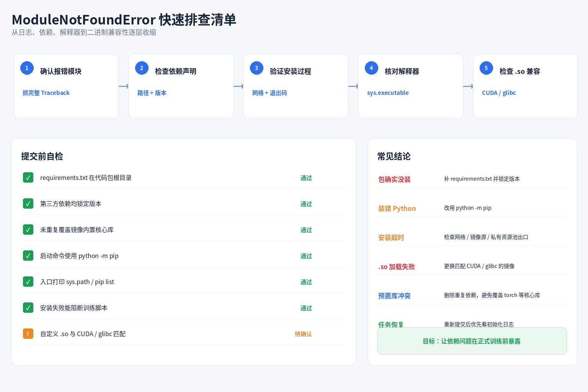588x392 pixels.
Task: Click the .so 加载失败 conclusion label
Action: click(397, 266)
